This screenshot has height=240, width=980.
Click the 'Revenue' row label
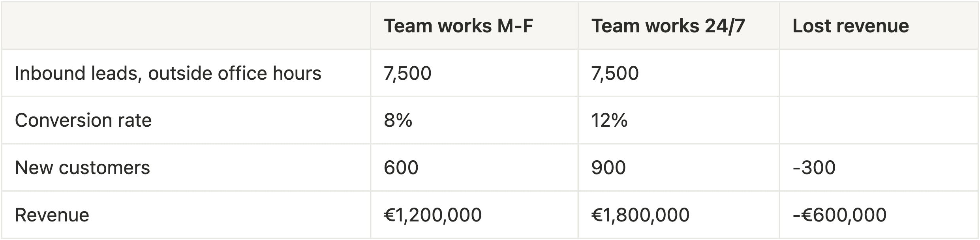coord(186,215)
